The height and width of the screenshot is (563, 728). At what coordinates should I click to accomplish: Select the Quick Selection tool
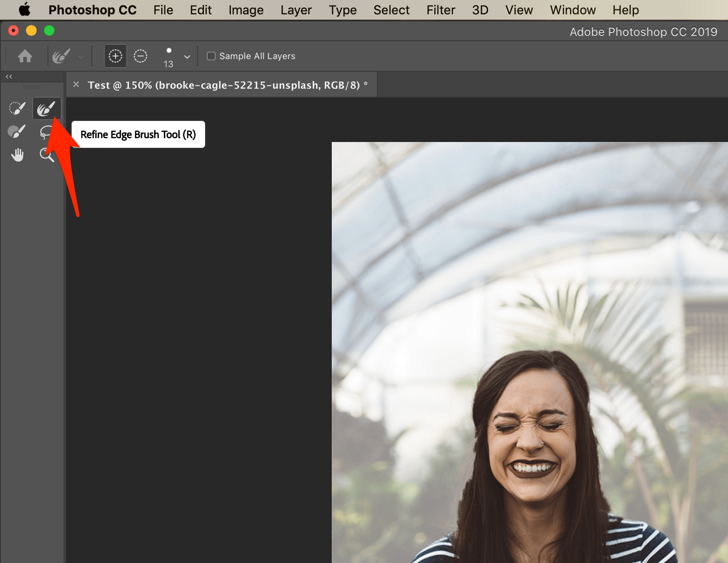pos(17,108)
